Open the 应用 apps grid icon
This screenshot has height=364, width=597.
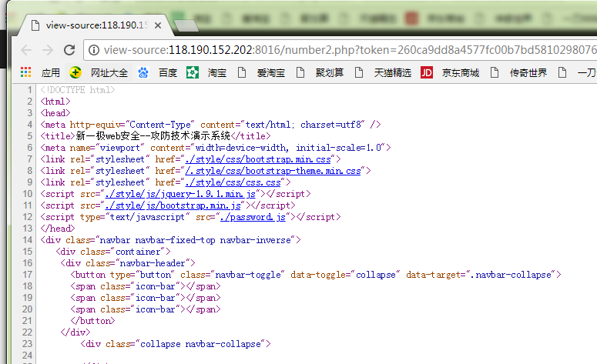tap(26, 72)
